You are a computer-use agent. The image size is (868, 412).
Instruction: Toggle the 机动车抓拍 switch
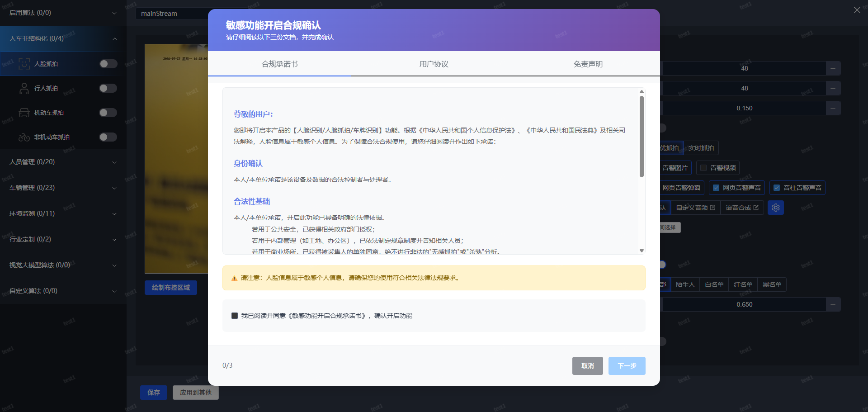108,113
